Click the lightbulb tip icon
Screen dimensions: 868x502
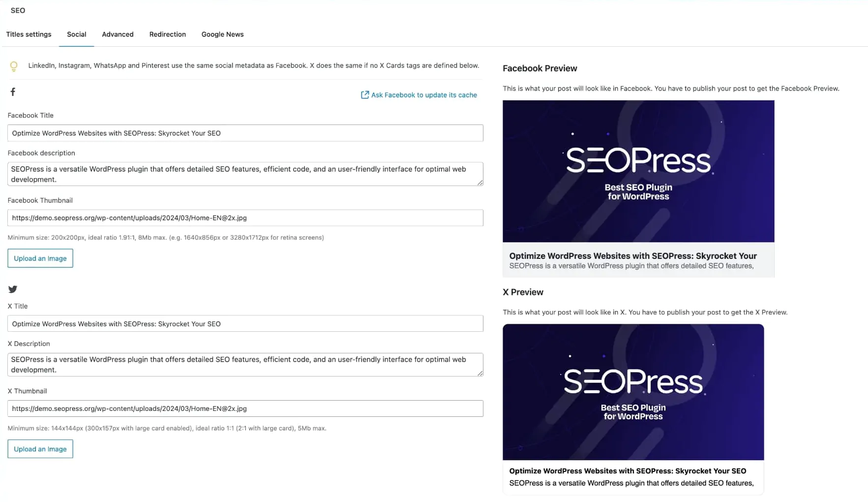tap(14, 65)
